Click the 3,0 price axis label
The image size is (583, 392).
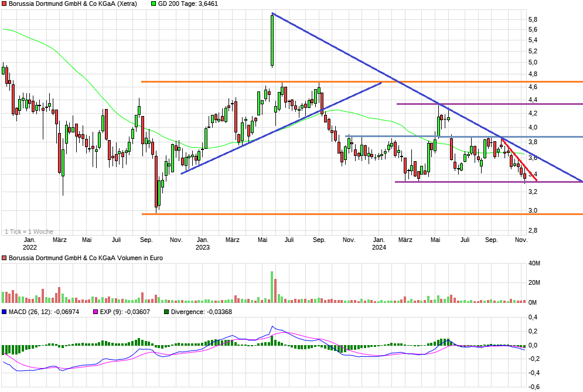(x=533, y=210)
